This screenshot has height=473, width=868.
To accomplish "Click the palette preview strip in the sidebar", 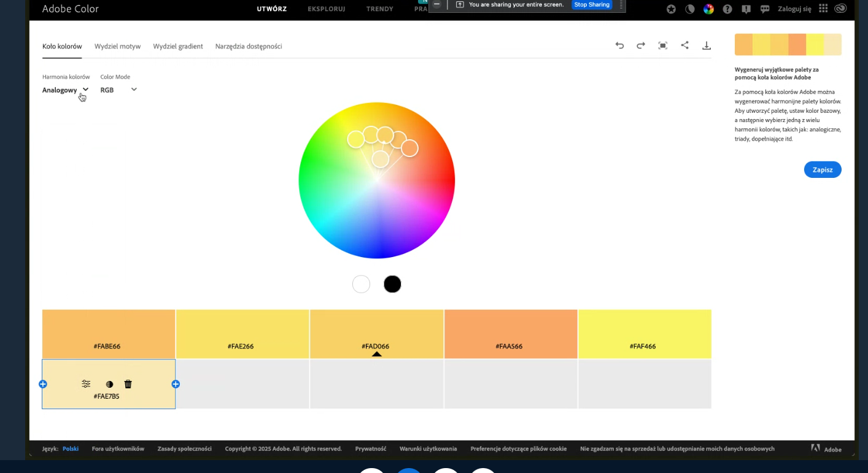I will tap(788, 45).
